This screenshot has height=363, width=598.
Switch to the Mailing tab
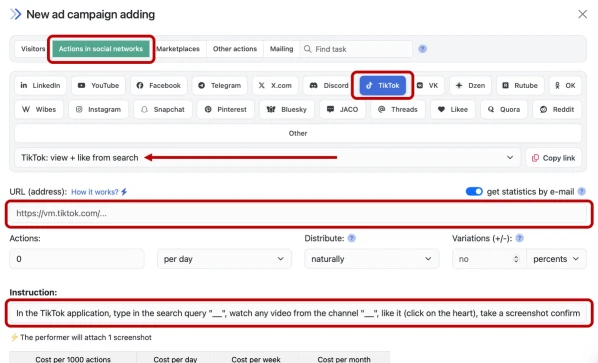click(x=281, y=49)
